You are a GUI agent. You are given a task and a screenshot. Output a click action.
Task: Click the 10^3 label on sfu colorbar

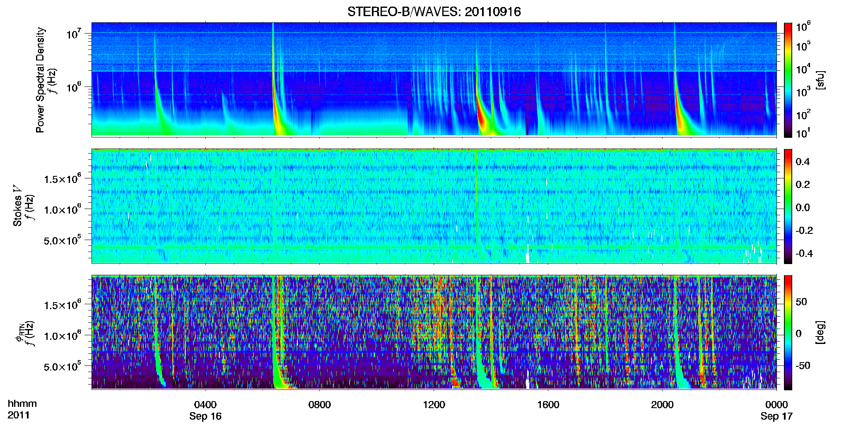(x=803, y=91)
